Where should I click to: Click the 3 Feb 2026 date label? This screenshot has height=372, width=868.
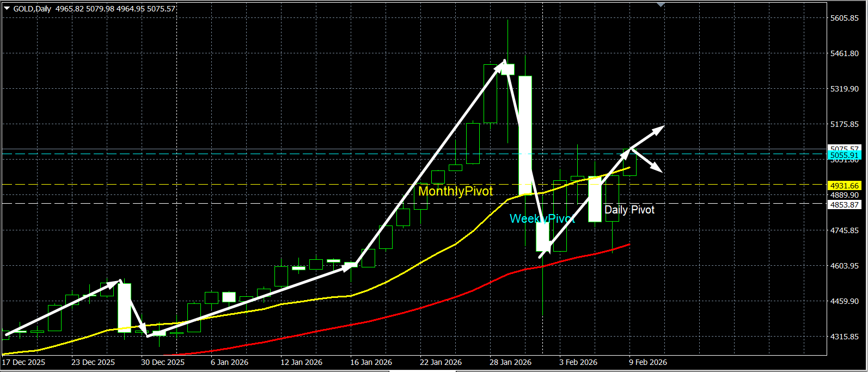click(x=578, y=362)
